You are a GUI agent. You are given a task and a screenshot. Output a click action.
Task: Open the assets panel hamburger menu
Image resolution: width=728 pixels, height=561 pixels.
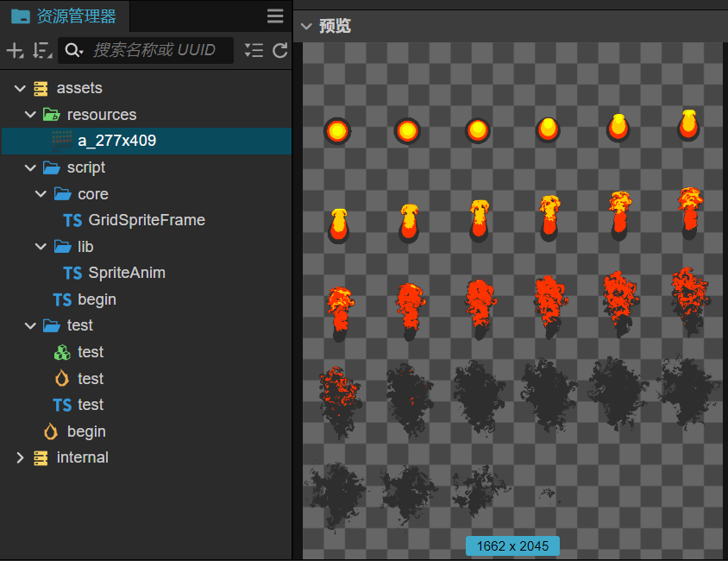point(275,16)
